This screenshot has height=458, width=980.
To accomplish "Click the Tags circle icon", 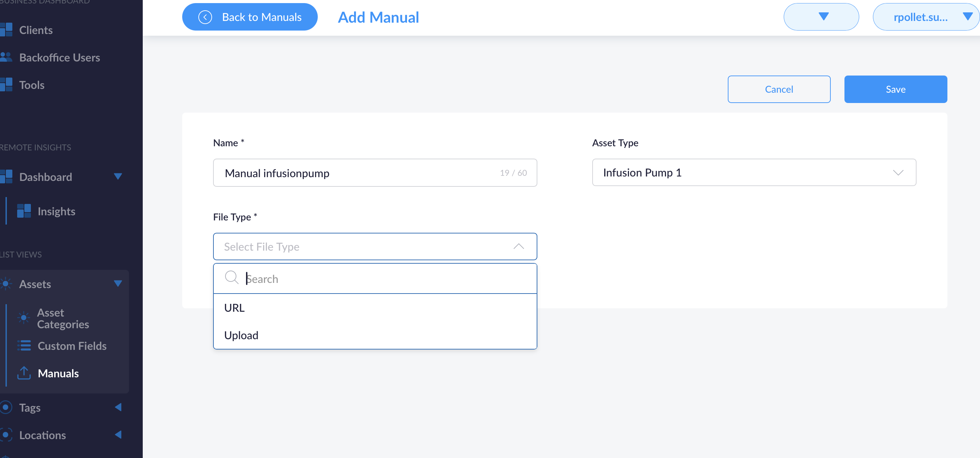I will 6,407.
